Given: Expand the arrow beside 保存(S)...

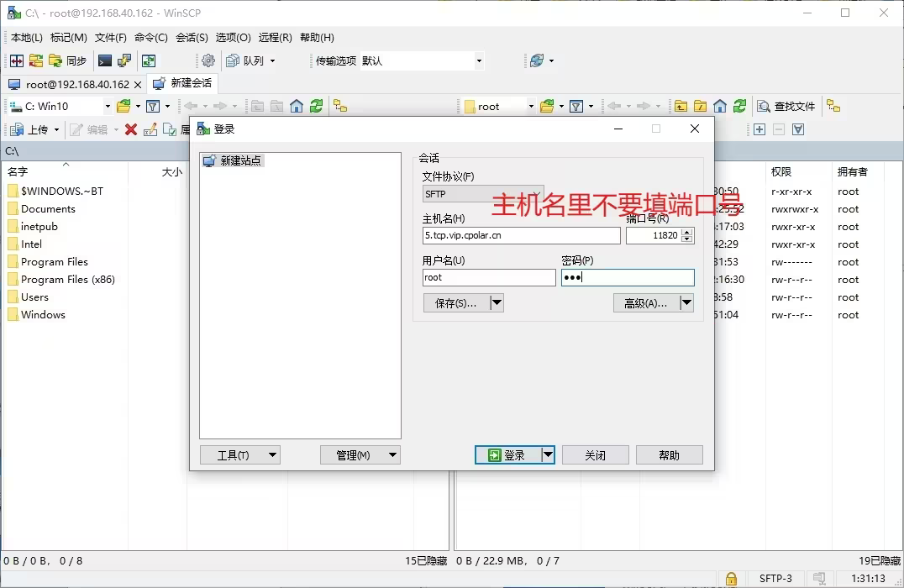Looking at the screenshot, I should [x=497, y=302].
